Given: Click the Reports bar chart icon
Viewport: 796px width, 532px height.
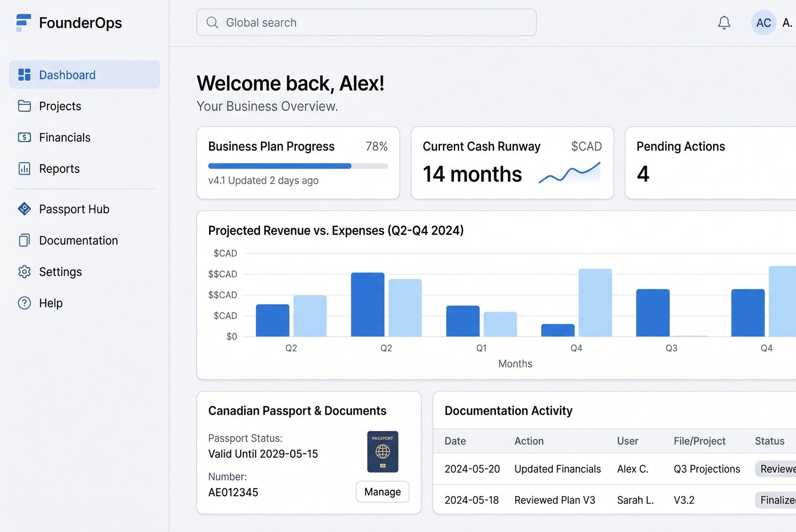Looking at the screenshot, I should [x=24, y=169].
